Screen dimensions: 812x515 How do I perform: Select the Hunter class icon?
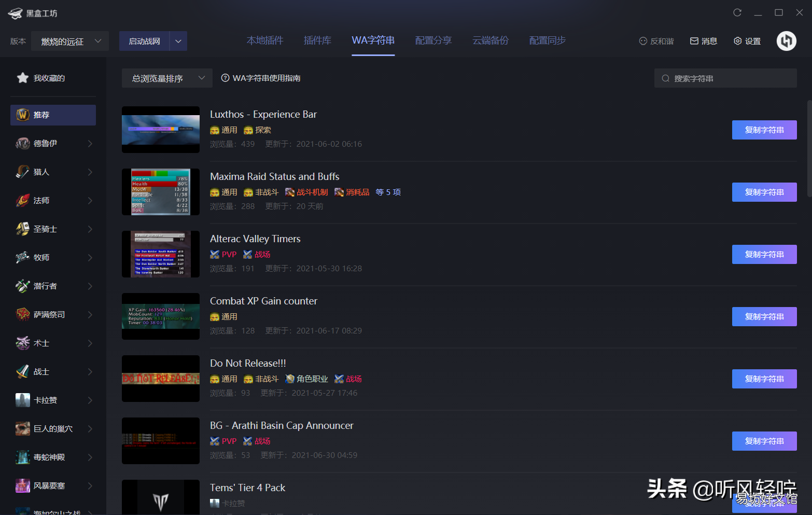(23, 172)
